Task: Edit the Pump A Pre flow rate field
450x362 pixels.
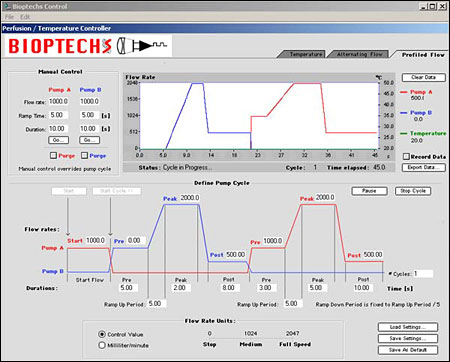Action: 273,241
